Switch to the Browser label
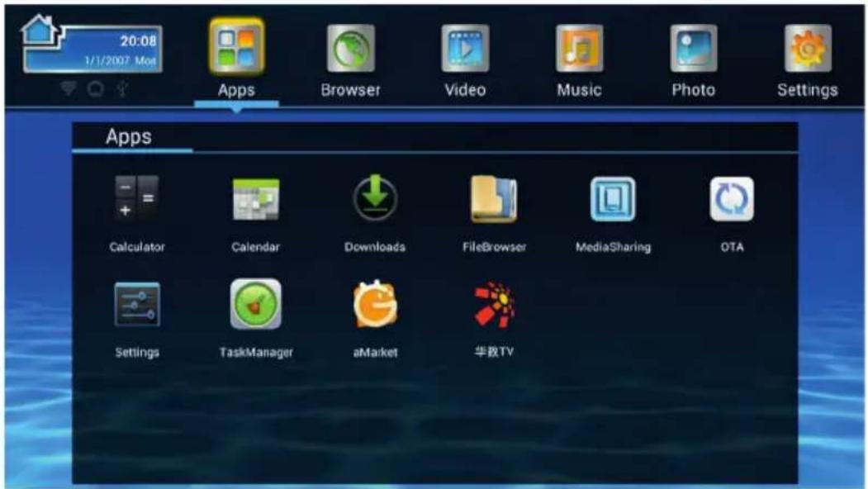 point(350,90)
